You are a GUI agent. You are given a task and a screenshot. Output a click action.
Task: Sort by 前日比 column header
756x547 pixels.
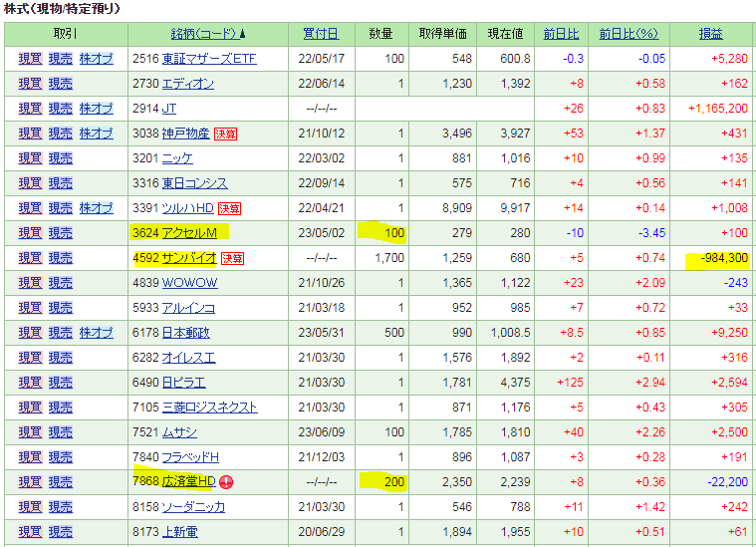[x=561, y=34]
